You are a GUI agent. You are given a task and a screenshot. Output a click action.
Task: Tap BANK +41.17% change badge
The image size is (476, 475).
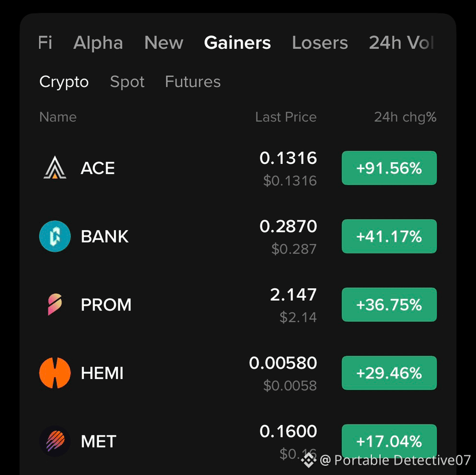389,236
